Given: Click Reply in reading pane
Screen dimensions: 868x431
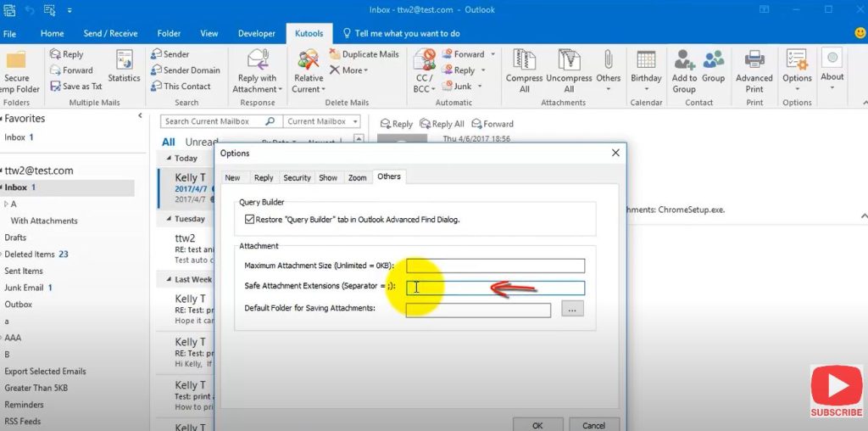Looking at the screenshot, I should click(x=397, y=124).
